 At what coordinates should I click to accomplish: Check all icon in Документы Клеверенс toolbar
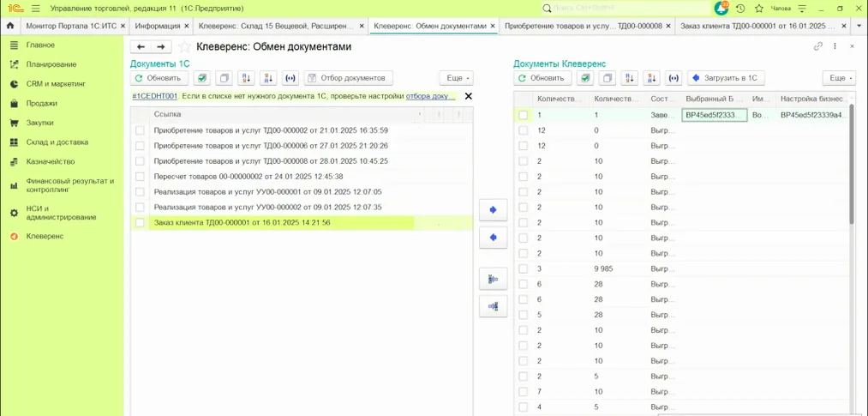pyautogui.click(x=585, y=78)
